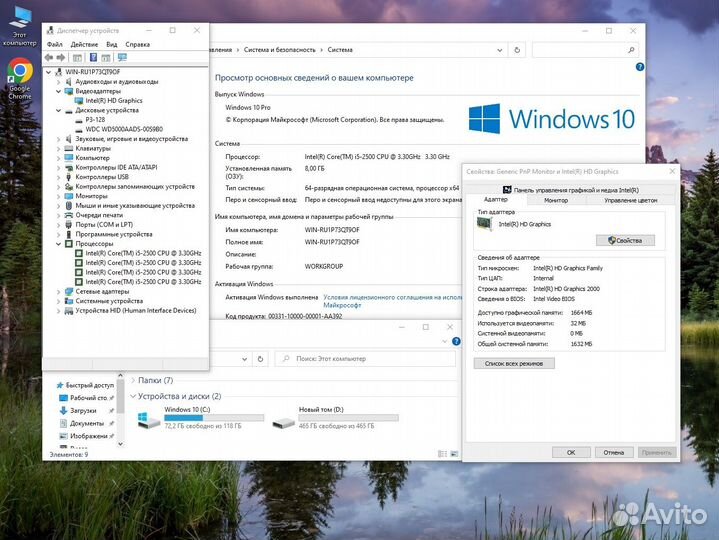
Task: Switch to the Монитор tab
Action: click(556, 200)
